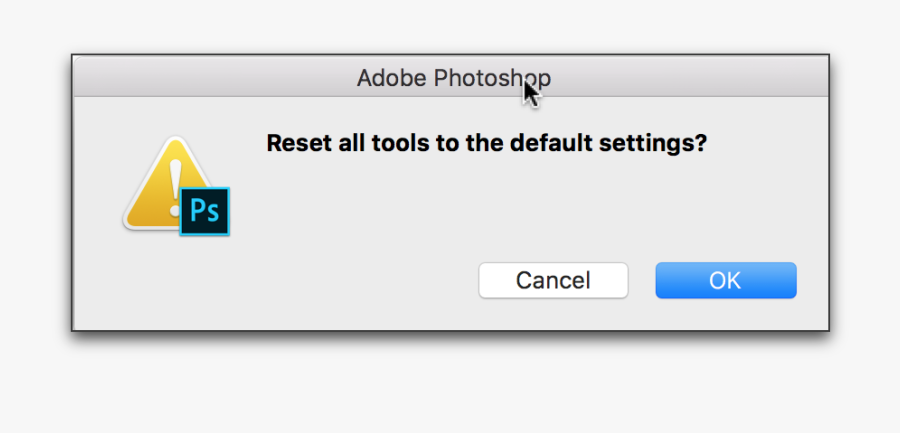Screen dimensions: 900x433
Task: Click the 'Reset all tools' message text
Action: click(x=487, y=143)
